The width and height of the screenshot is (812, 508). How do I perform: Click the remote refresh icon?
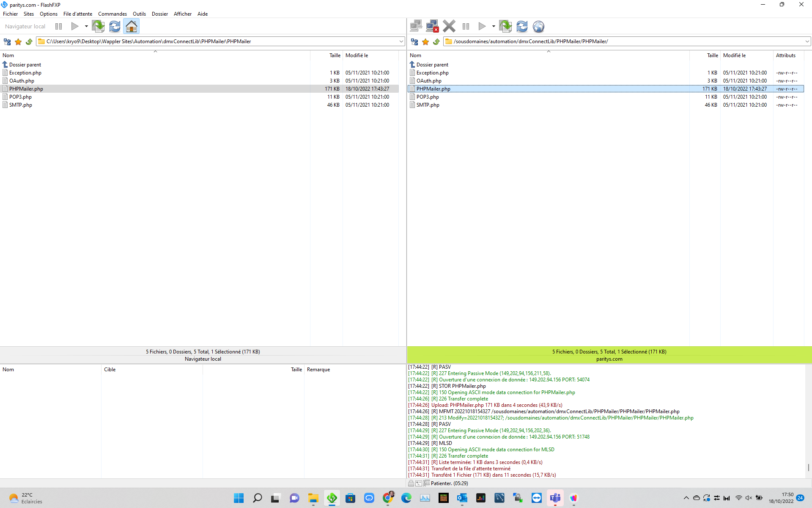522,26
